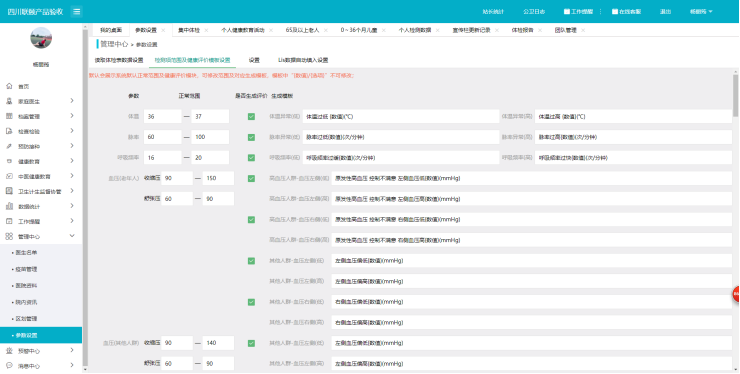The image size is (740, 374).
Task: Click the sidebar 工作提醒 calendar icon
Action: [9, 221]
